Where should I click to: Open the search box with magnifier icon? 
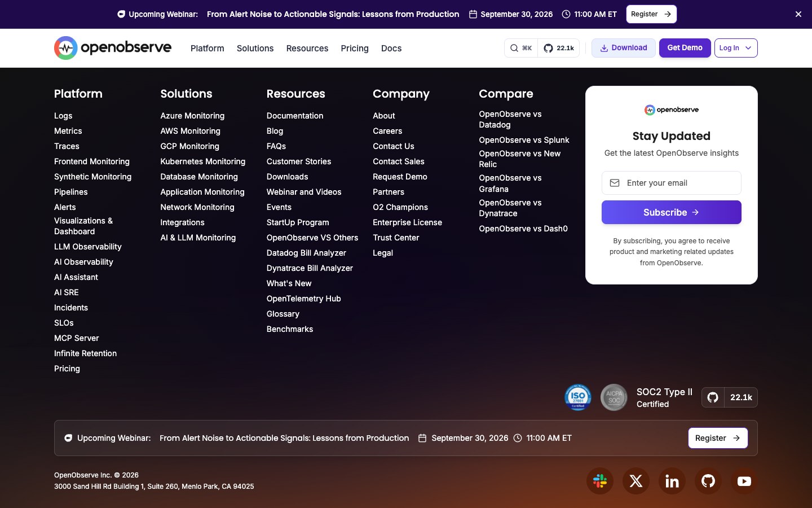pos(521,48)
